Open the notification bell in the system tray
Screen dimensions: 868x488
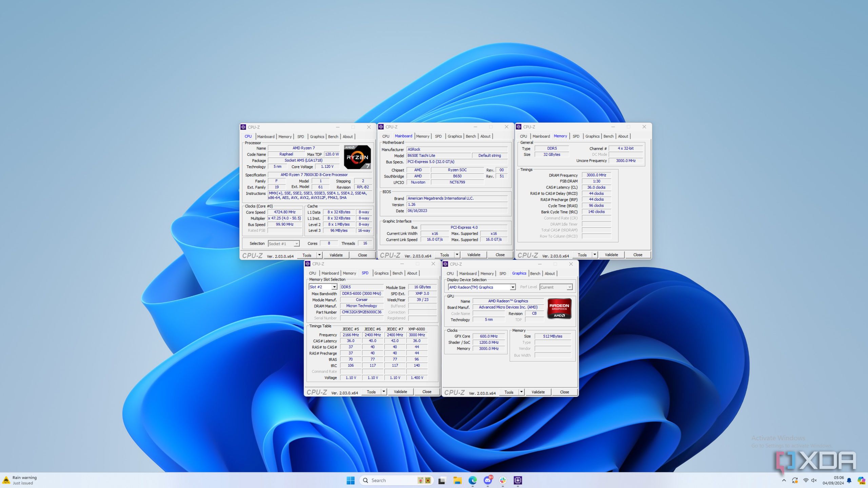(x=849, y=480)
